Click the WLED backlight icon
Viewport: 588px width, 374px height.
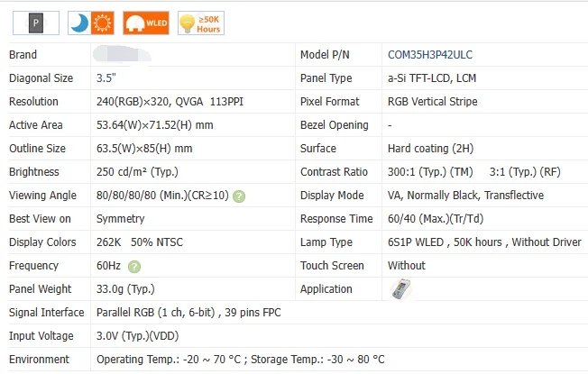click(146, 23)
